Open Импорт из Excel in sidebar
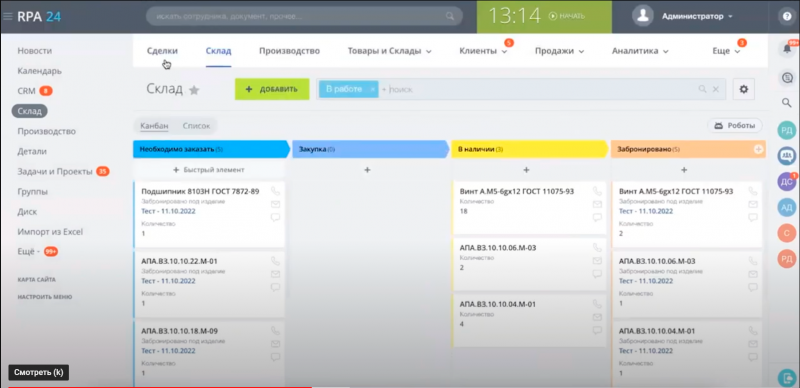Screen dimensions: 800x388 [50, 232]
